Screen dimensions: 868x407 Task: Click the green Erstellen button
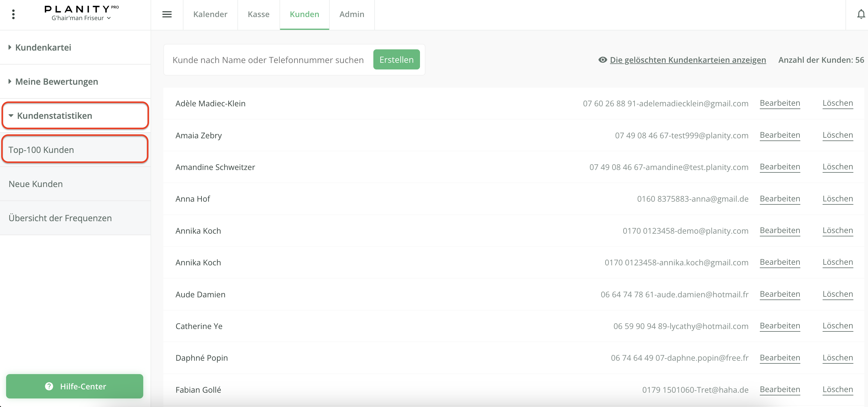pyautogui.click(x=396, y=60)
